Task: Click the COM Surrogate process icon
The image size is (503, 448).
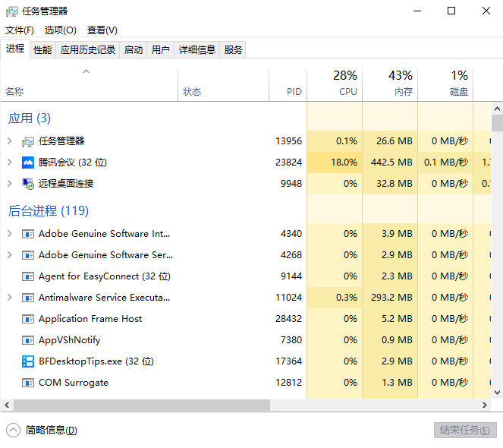Action: coord(28,383)
